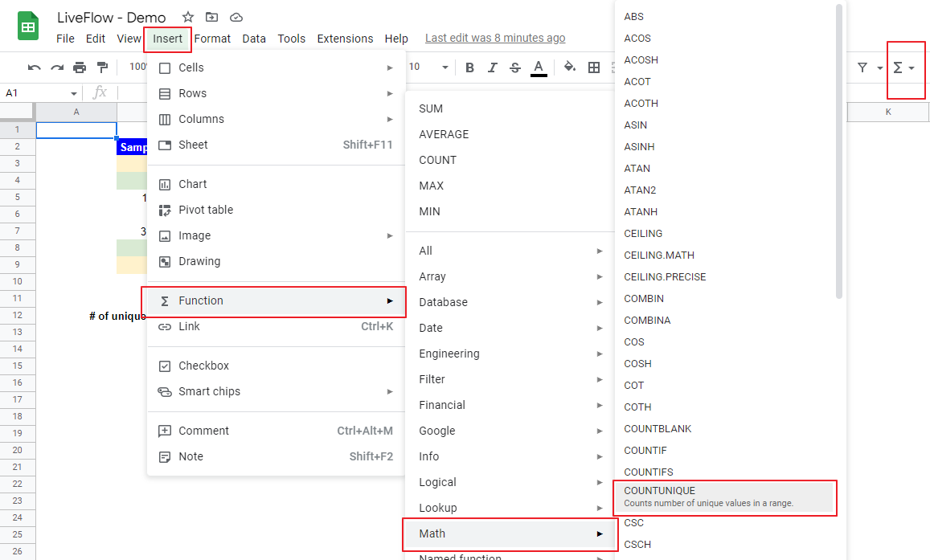This screenshot has height=560, width=930.
Task: Insert a Note from the menu
Action: click(x=277, y=456)
